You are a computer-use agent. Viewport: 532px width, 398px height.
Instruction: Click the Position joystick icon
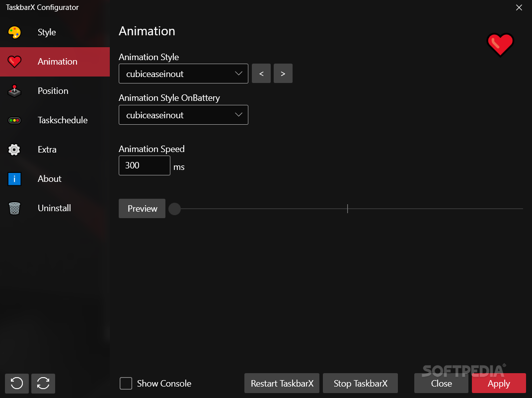point(14,91)
